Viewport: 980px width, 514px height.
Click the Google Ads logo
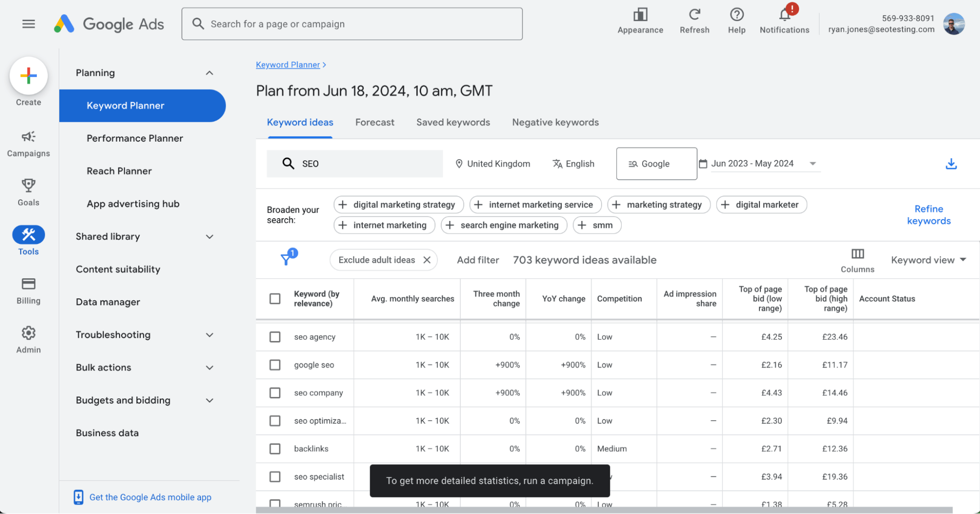click(x=108, y=24)
